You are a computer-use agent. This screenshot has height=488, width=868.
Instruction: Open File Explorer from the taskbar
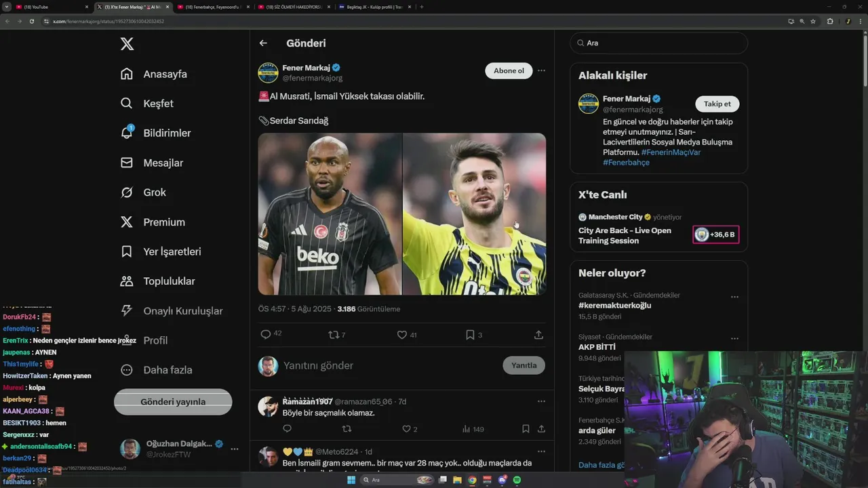(x=458, y=480)
